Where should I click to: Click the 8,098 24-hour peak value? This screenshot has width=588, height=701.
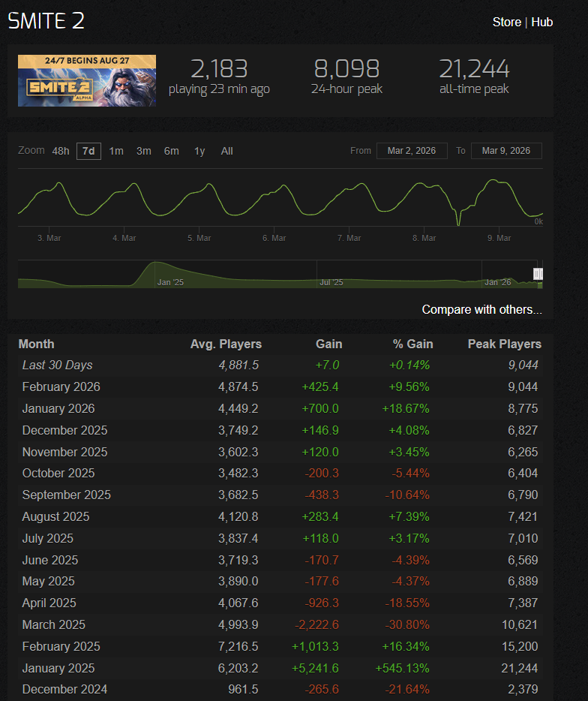click(x=346, y=69)
